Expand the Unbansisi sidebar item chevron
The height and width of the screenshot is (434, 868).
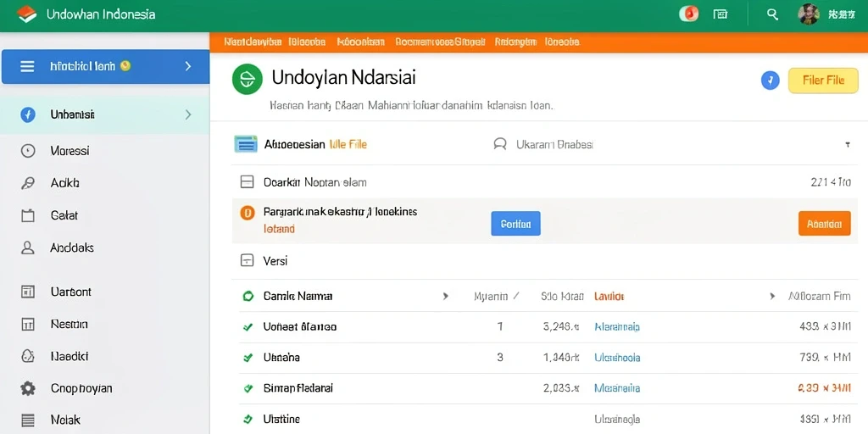(188, 114)
